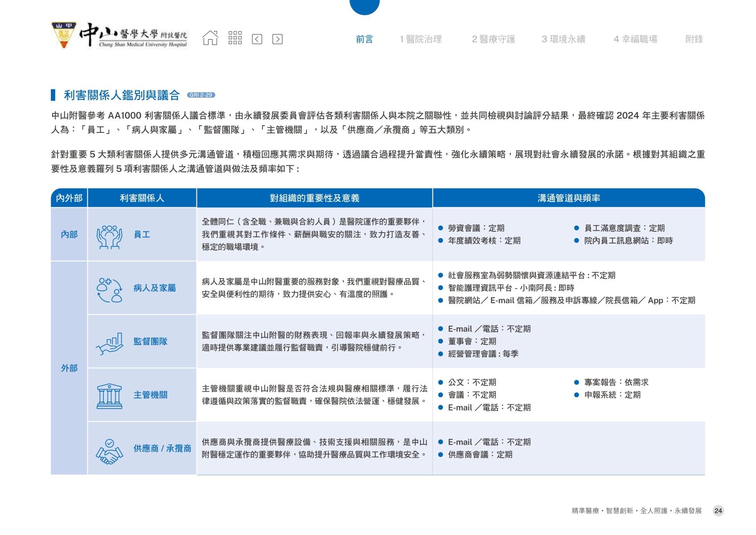This screenshot has width=756, height=535.
Task: Open the grid table-of-contents icon
Action: click(x=235, y=38)
